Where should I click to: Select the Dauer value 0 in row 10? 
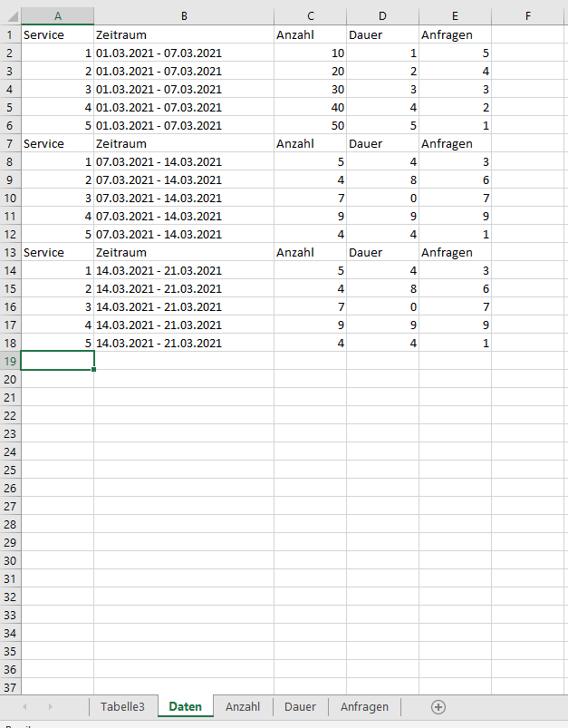[x=382, y=198]
